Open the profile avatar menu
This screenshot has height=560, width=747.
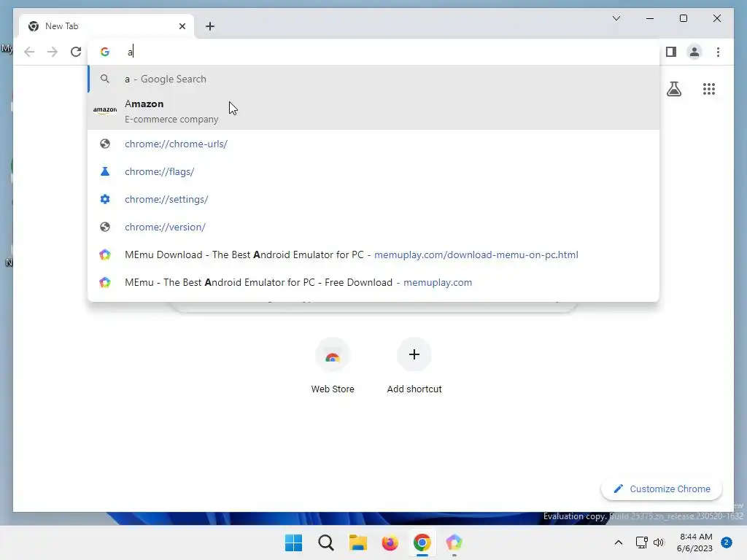point(694,52)
